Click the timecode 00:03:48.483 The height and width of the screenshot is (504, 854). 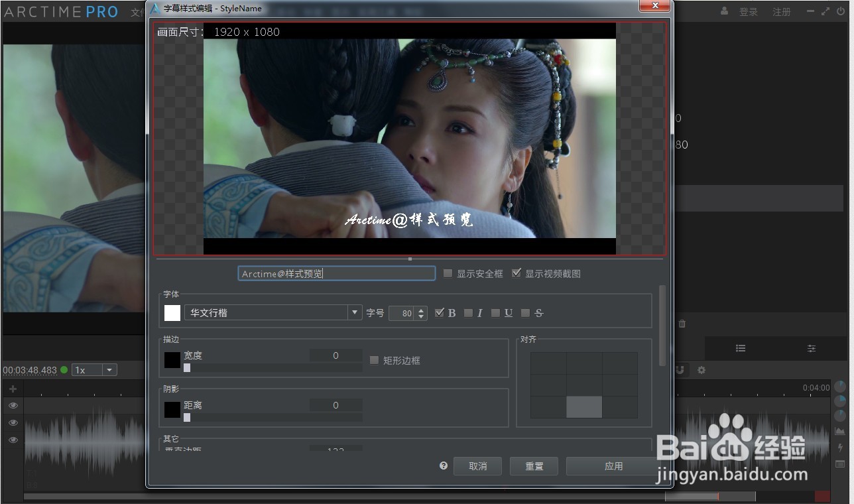click(30, 370)
